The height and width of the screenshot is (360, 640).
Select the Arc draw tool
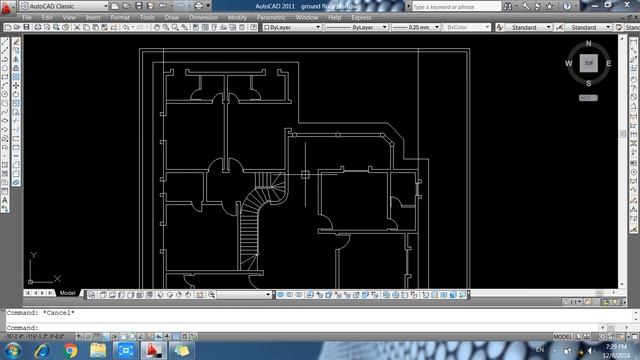[x=5, y=86]
